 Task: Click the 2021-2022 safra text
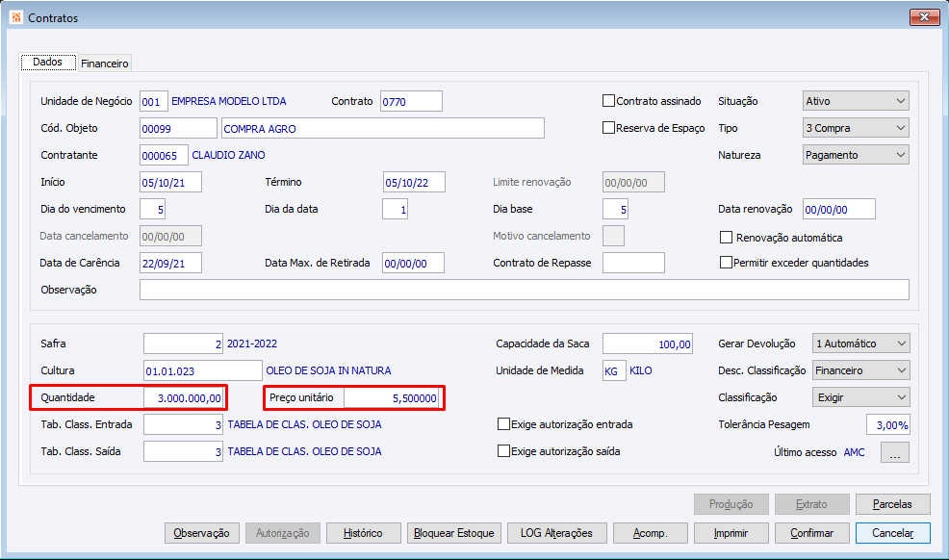pyautogui.click(x=252, y=344)
